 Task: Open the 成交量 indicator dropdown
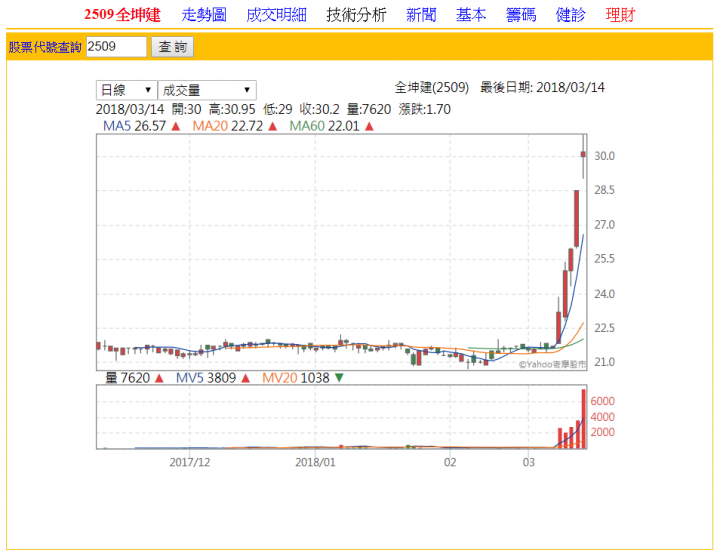pos(207,90)
